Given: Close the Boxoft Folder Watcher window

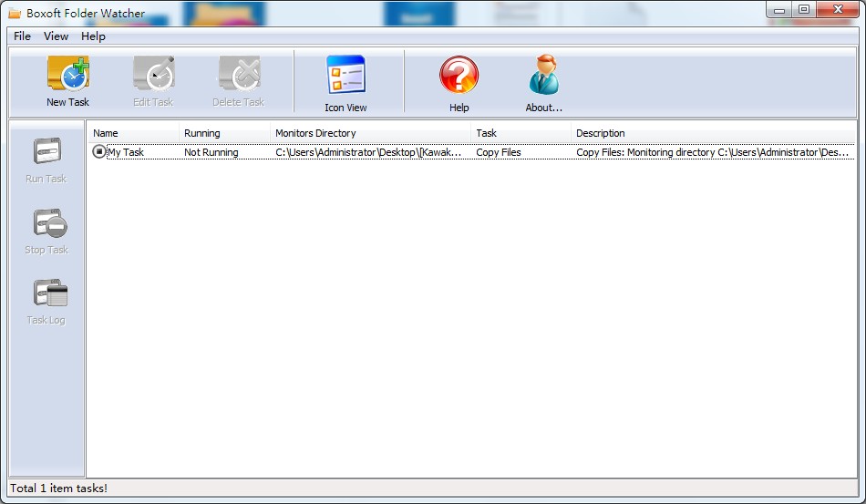Looking at the screenshot, I should tap(838, 10).
